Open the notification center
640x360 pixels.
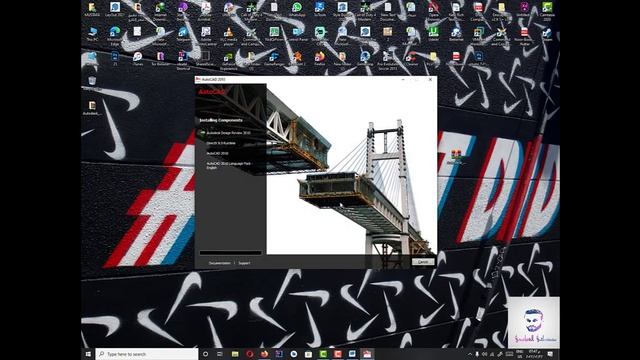[x=550, y=354]
